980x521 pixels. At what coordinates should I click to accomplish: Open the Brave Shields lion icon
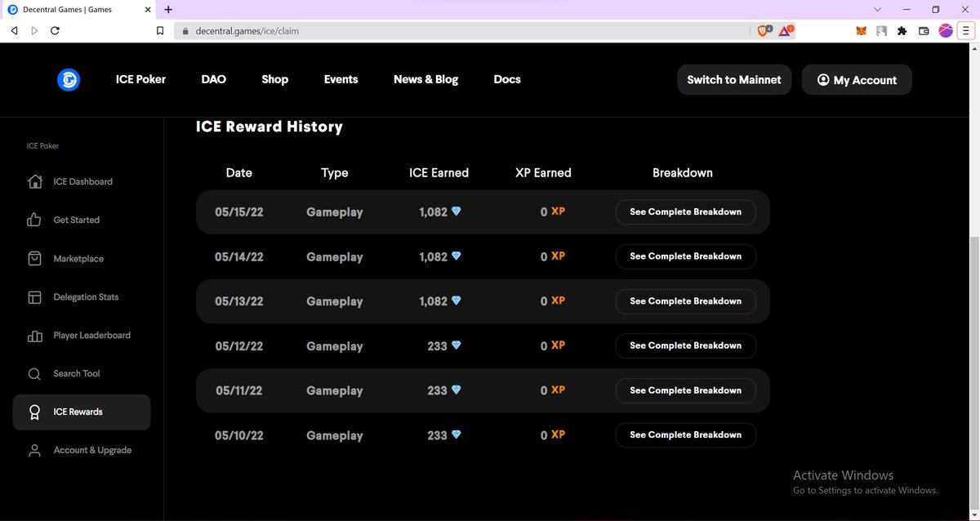click(764, 30)
